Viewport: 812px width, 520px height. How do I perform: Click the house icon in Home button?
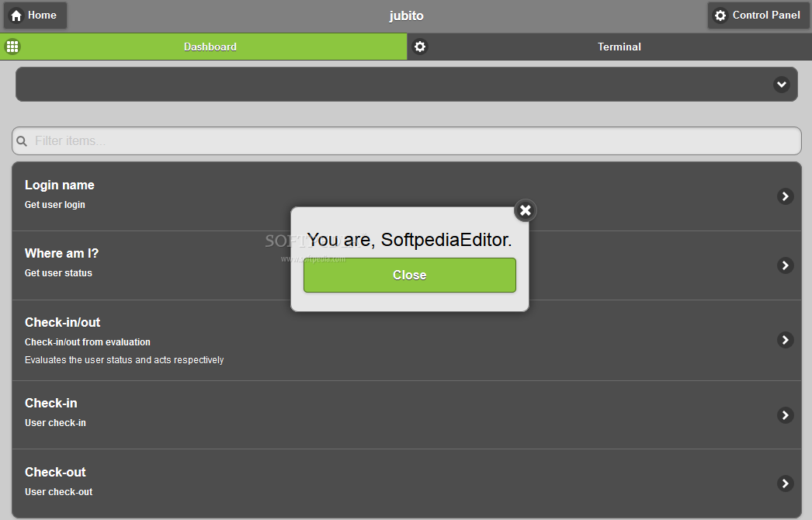pos(16,16)
